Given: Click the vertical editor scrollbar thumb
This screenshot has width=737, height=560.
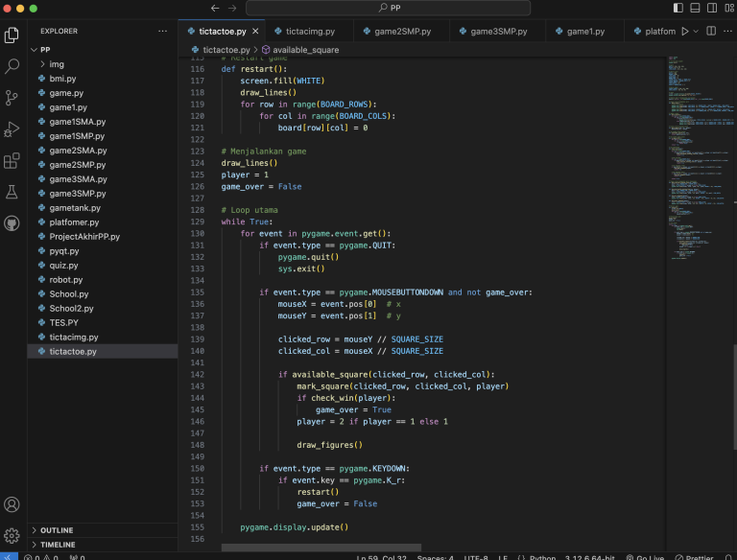Looking at the screenshot, I should click(734, 397).
